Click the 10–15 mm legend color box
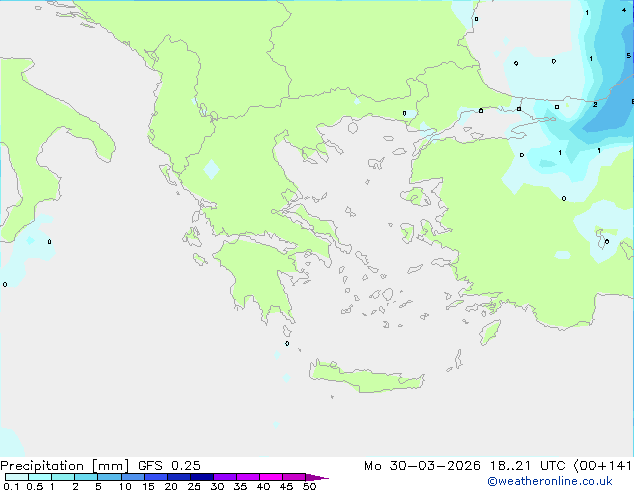Viewport: 634px width, 490px height. [x=132, y=477]
